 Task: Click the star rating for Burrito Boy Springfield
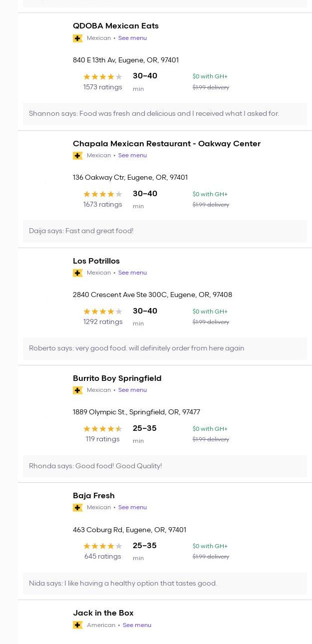pos(102,429)
